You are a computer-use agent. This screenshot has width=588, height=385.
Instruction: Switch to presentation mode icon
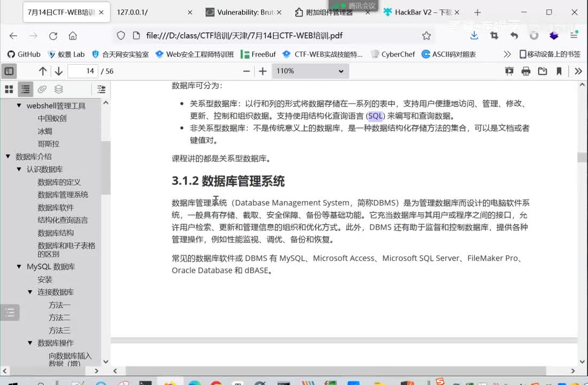[x=509, y=71]
